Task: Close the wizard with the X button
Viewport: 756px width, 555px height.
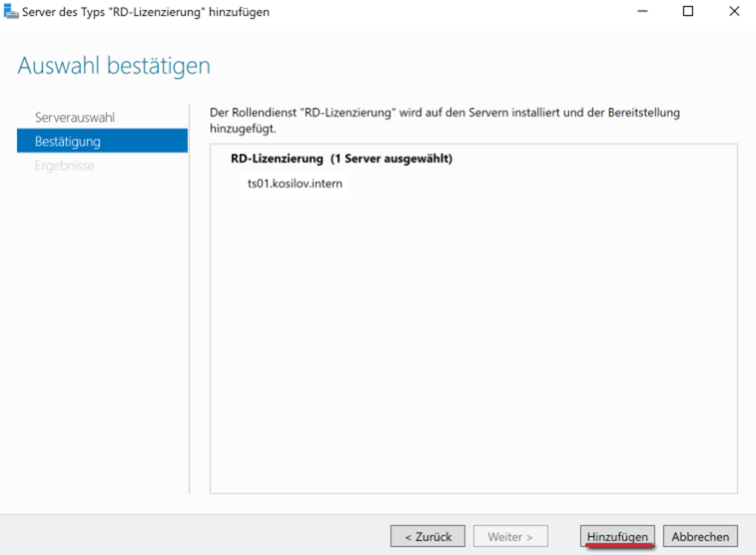Action: click(x=734, y=12)
